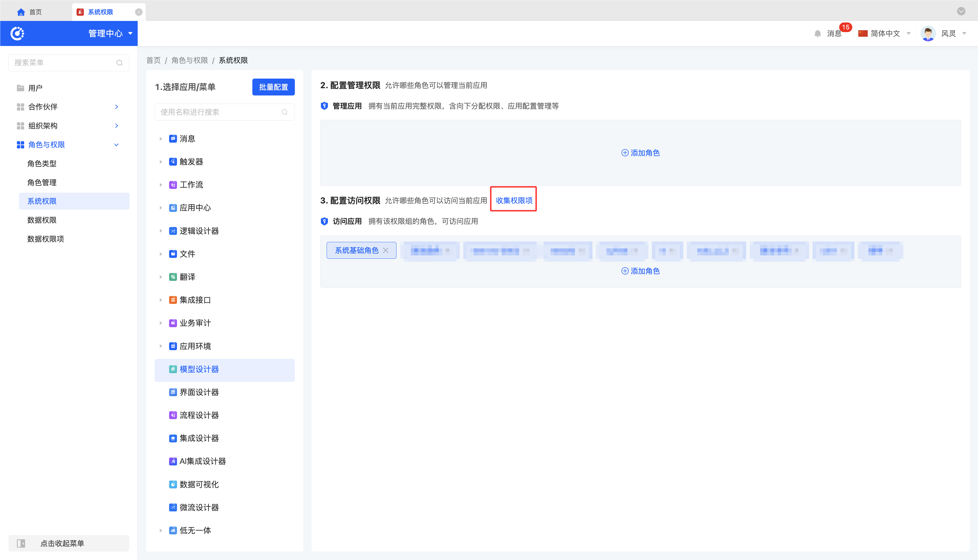Click the 翻译 app icon

(173, 277)
